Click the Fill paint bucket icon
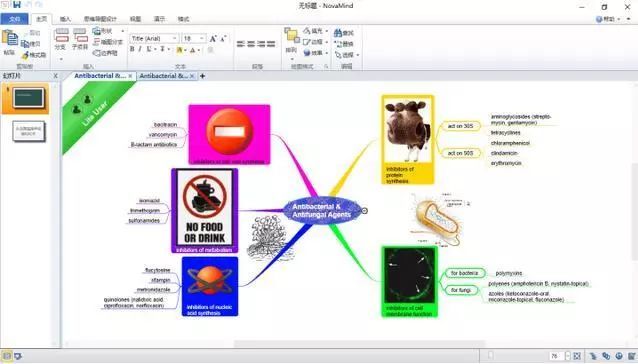The image size is (638, 364). coord(307,31)
